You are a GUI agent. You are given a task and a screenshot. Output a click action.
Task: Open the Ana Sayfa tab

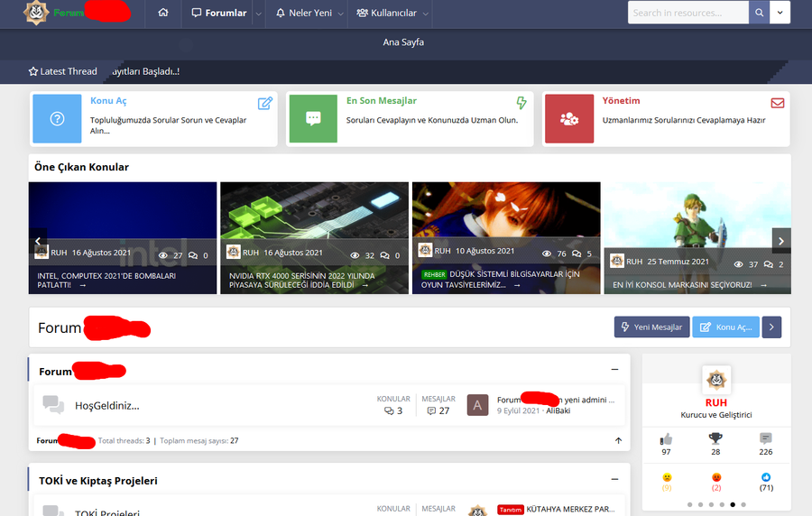click(x=403, y=42)
